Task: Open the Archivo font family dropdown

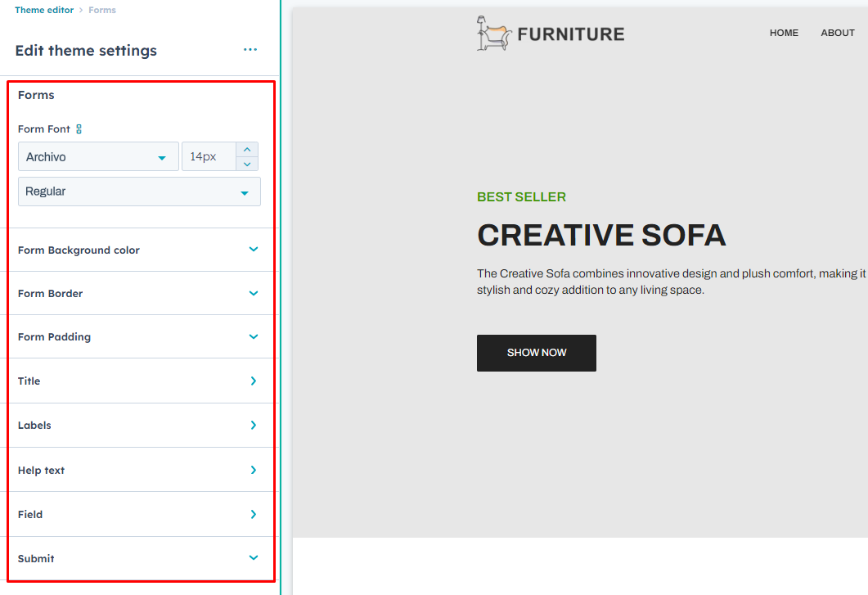Action: point(98,157)
